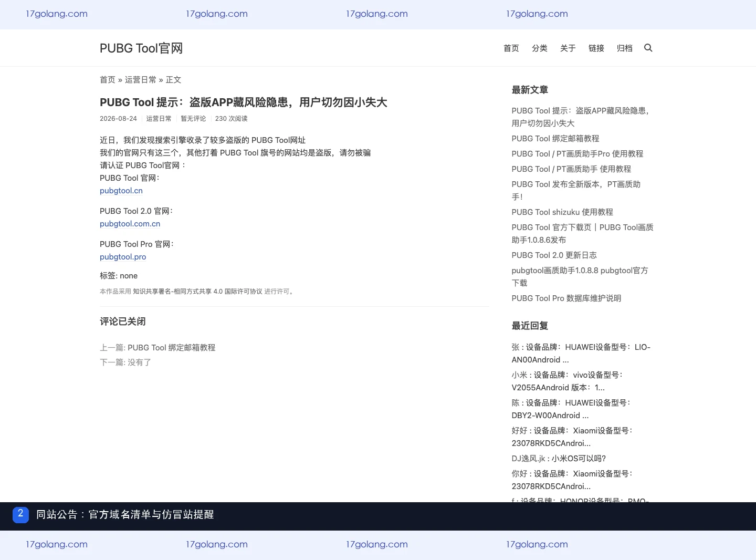Open sidebar post PUBG Tool 发布全新版本
This screenshot has height=560, width=756.
(576, 191)
